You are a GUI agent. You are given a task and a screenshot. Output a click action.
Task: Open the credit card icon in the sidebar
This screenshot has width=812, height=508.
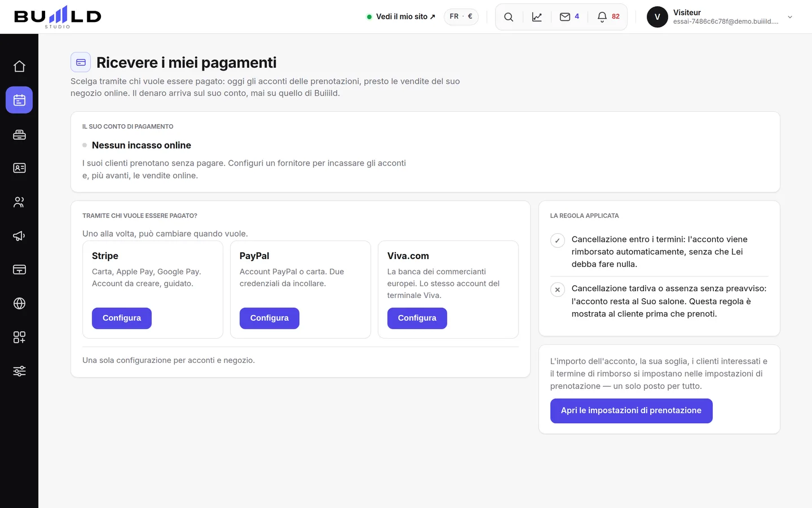pyautogui.click(x=19, y=270)
